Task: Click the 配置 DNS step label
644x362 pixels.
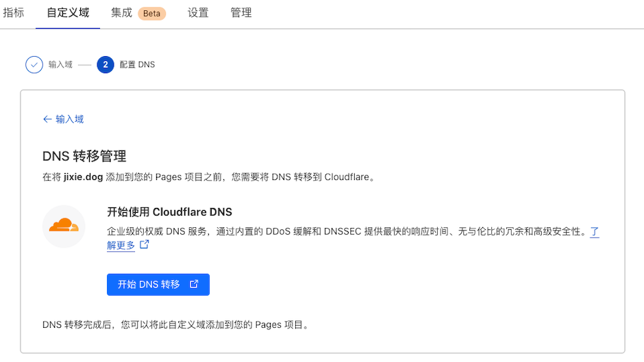Action: click(x=137, y=64)
